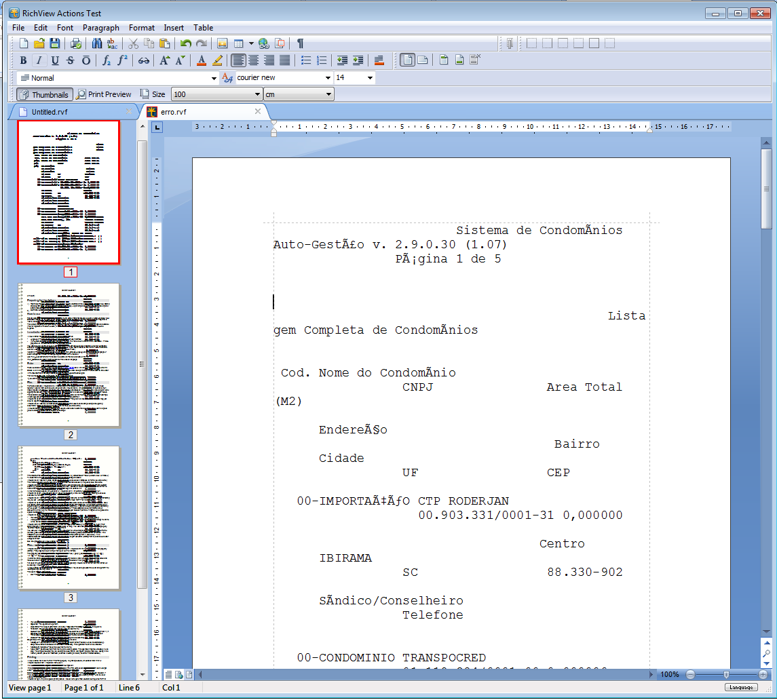This screenshot has height=700, width=777.
Task: Click the glasses icon next to the subscript buttons
Action: (144, 60)
